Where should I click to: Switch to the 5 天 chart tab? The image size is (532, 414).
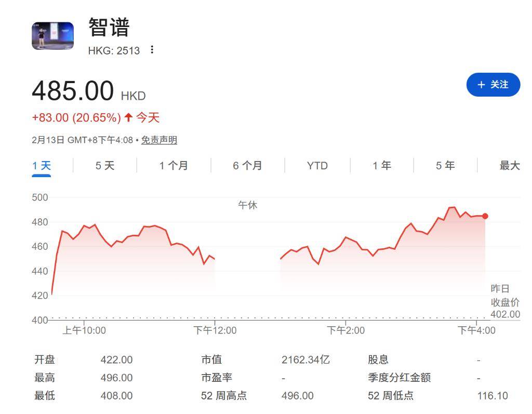[x=104, y=166]
